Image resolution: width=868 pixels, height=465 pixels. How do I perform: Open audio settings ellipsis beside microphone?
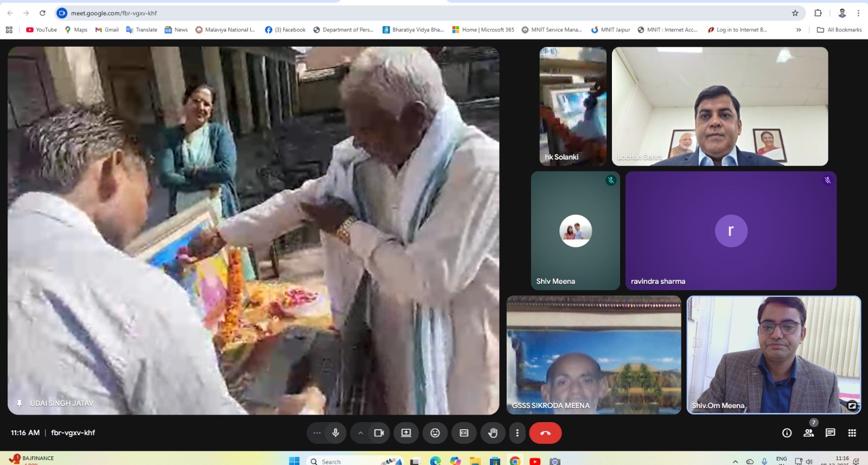pyautogui.click(x=317, y=433)
